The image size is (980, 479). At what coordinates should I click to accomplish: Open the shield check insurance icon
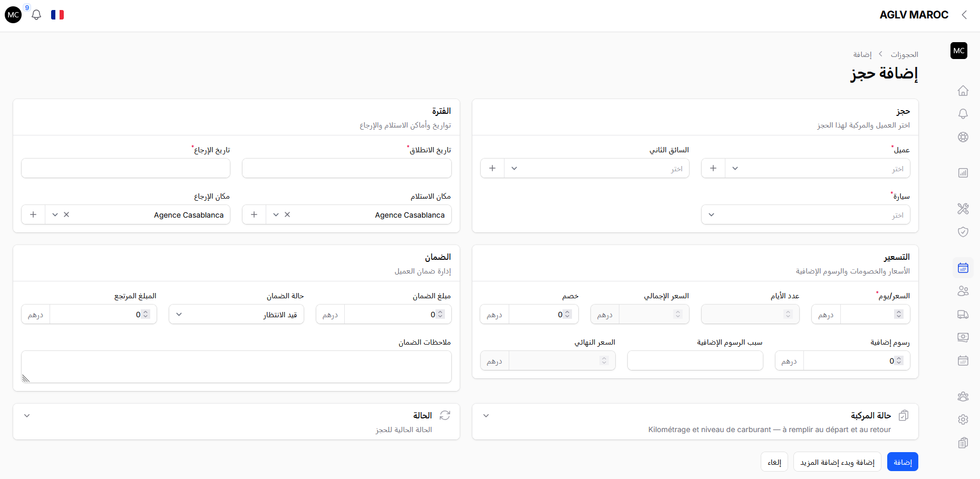coord(963,232)
